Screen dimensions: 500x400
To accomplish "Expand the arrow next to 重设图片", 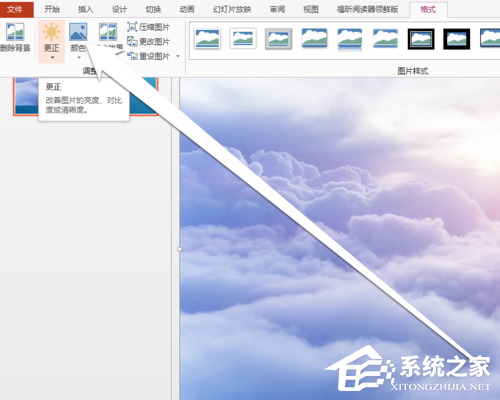I will [178, 56].
